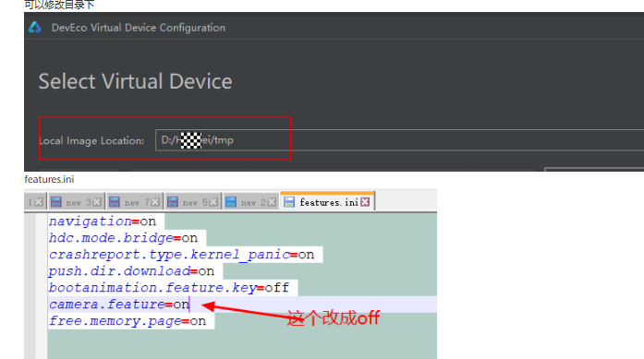Close the 'new 2' tab

click(272, 202)
